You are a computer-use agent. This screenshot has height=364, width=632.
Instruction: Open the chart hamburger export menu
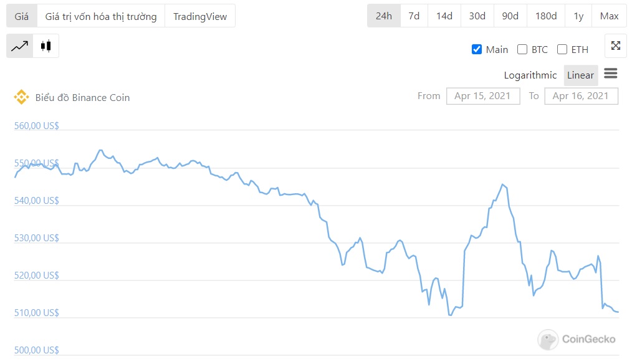click(x=610, y=74)
